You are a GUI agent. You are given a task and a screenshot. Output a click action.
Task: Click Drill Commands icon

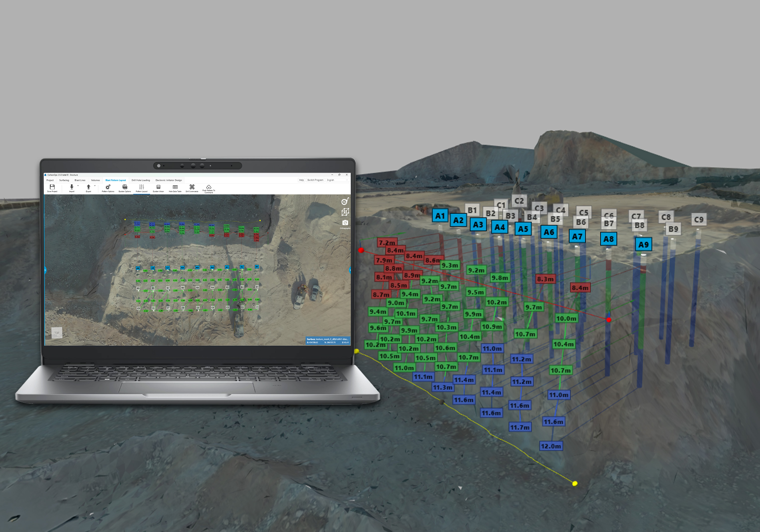tap(192, 187)
